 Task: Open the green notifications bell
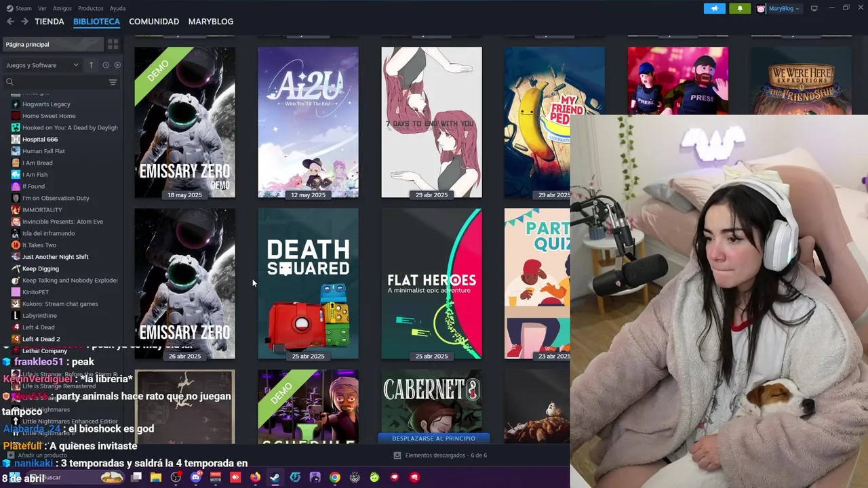pyautogui.click(x=740, y=8)
